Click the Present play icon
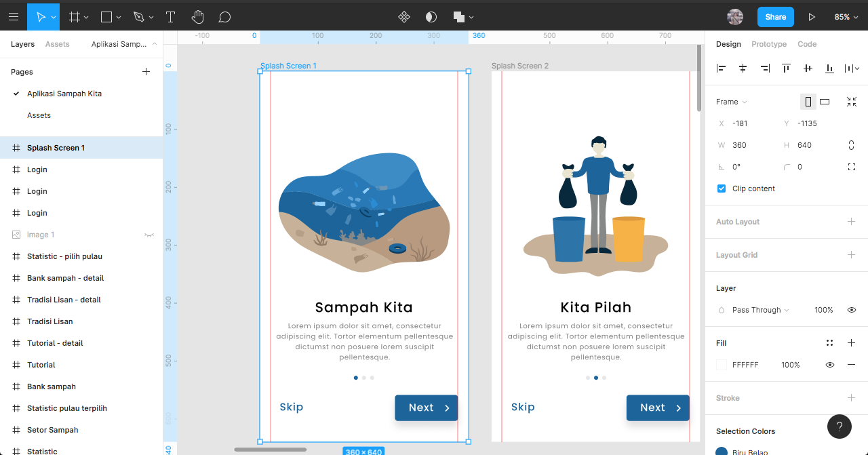868x455 pixels. tap(812, 17)
